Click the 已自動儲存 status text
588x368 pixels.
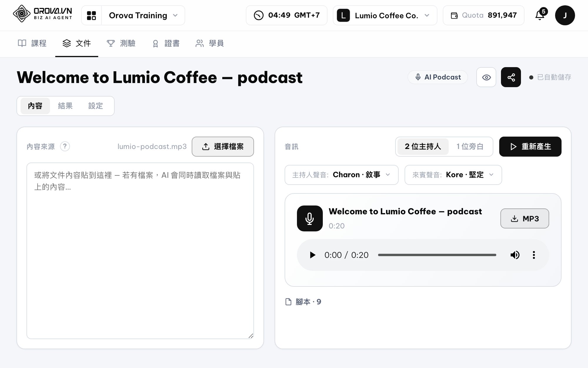(554, 77)
